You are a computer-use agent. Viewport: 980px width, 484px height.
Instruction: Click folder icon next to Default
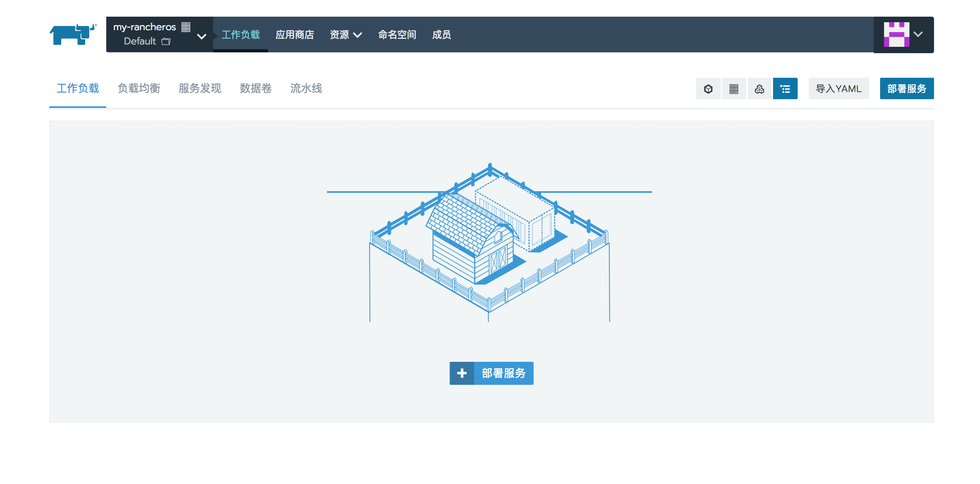[x=166, y=41]
